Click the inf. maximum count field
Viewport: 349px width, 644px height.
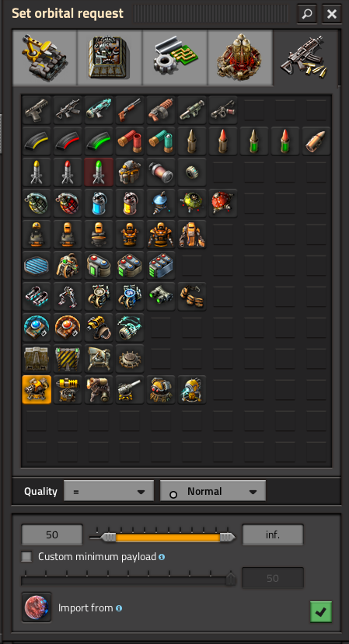273,534
